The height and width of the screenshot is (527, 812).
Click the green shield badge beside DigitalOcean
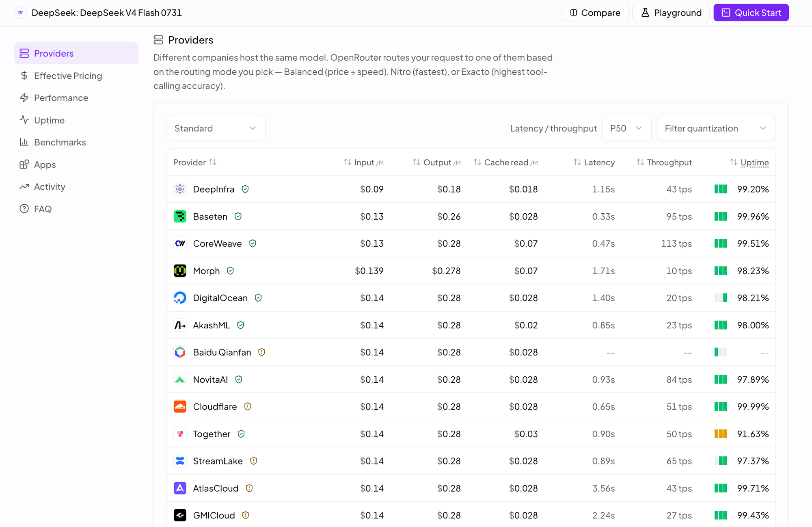coord(258,298)
